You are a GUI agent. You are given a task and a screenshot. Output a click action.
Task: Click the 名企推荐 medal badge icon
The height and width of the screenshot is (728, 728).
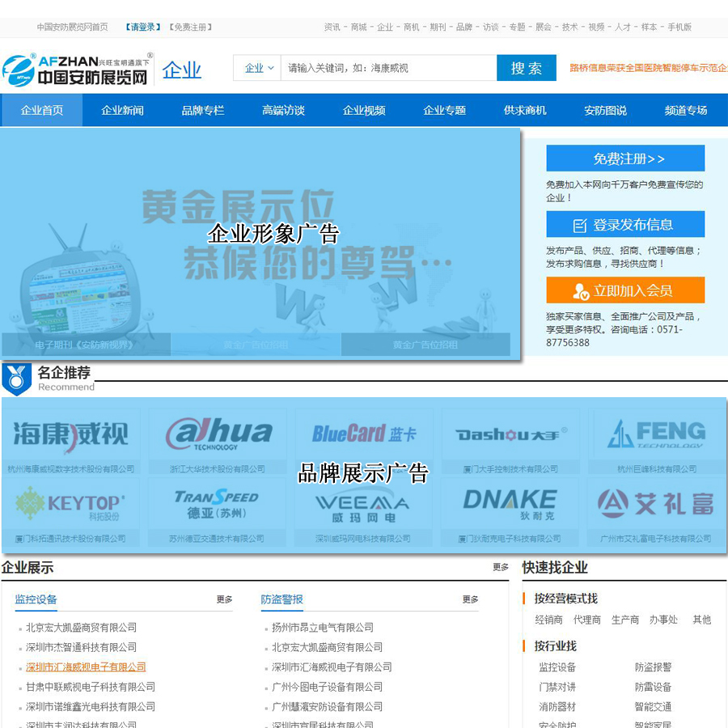16,379
